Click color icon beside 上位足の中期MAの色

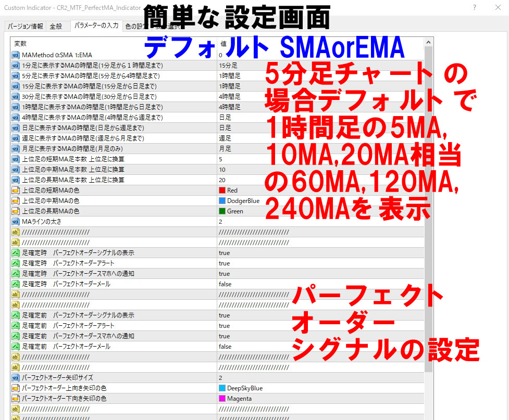click(x=15, y=201)
